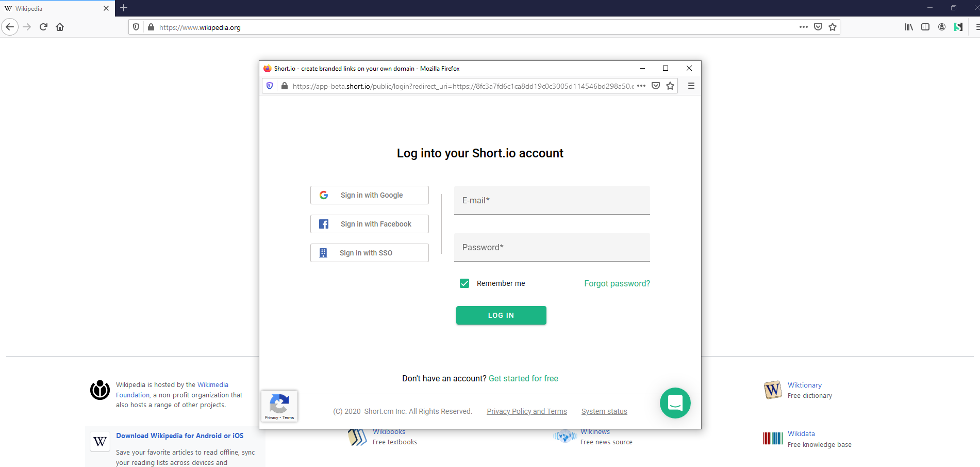This screenshot has height=467, width=980.
Task: Click the Wiktionary icon
Action: coord(772,390)
